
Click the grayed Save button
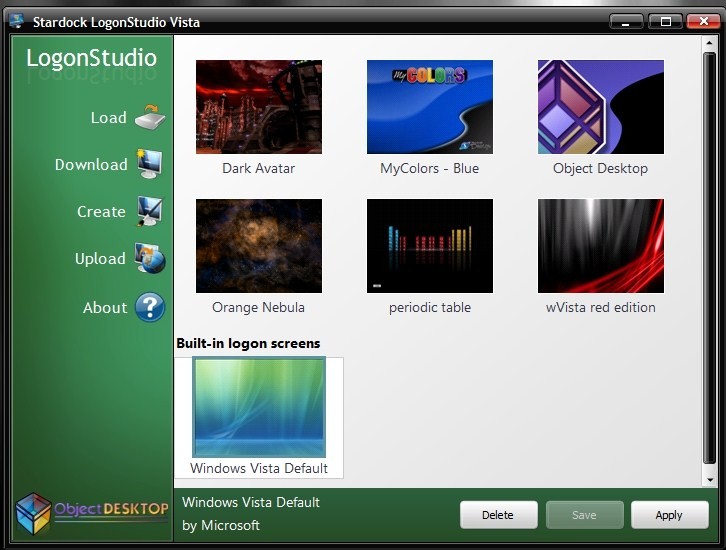(x=584, y=515)
